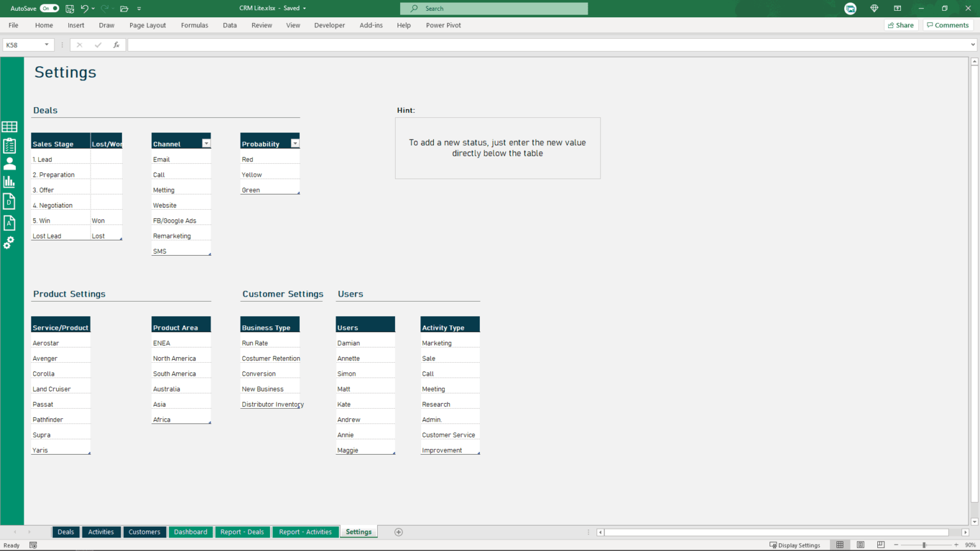
Task: Open the Dashboard sheet tab
Action: (x=190, y=531)
